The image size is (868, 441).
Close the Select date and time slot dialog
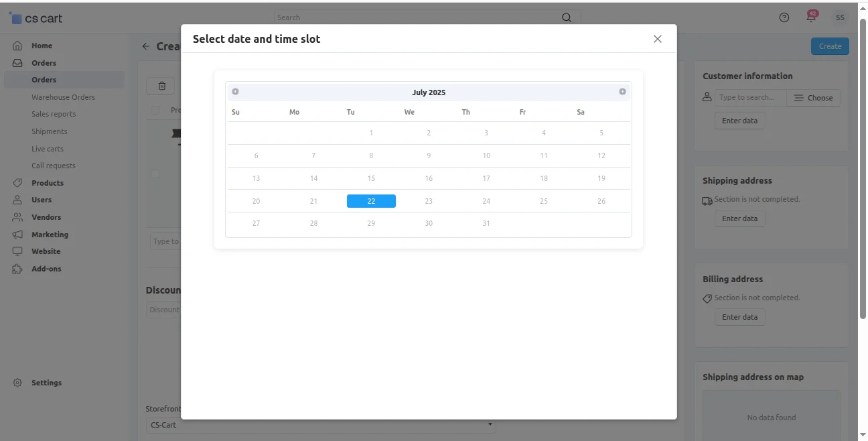click(657, 39)
